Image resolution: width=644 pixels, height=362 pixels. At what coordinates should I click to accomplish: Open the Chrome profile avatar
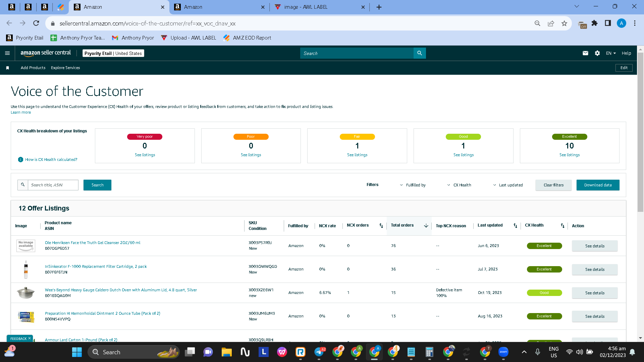[x=621, y=23]
